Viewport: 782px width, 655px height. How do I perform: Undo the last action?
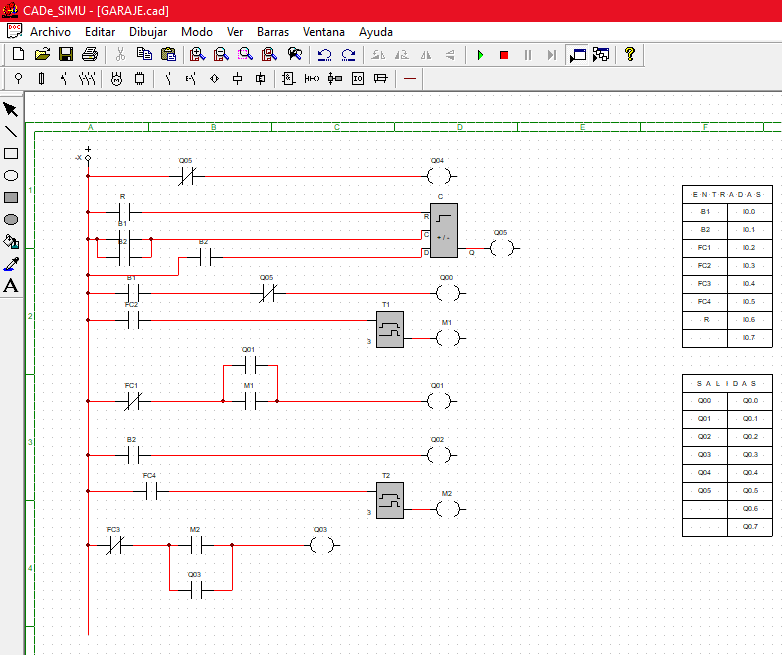click(x=324, y=54)
